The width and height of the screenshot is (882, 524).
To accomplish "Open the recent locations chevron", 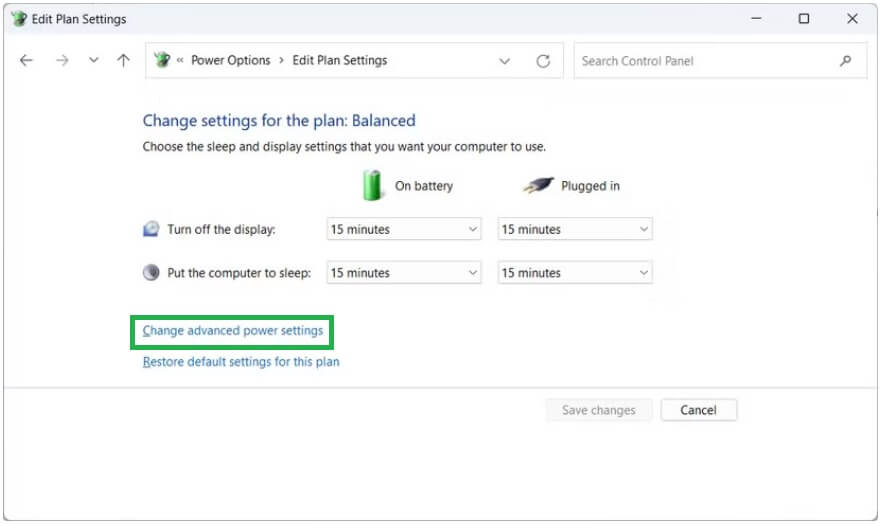I will 93,60.
